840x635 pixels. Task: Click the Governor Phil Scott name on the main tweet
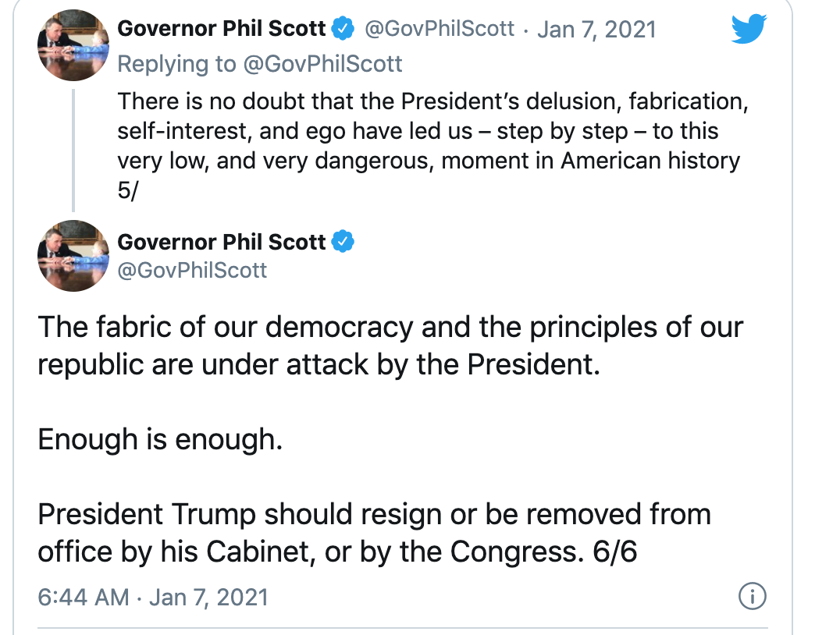click(x=221, y=242)
